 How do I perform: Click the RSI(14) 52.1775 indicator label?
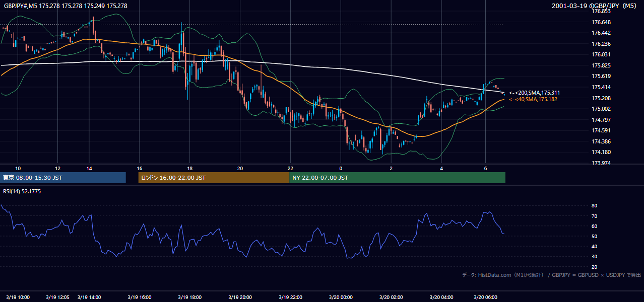click(x=22, y=191)
